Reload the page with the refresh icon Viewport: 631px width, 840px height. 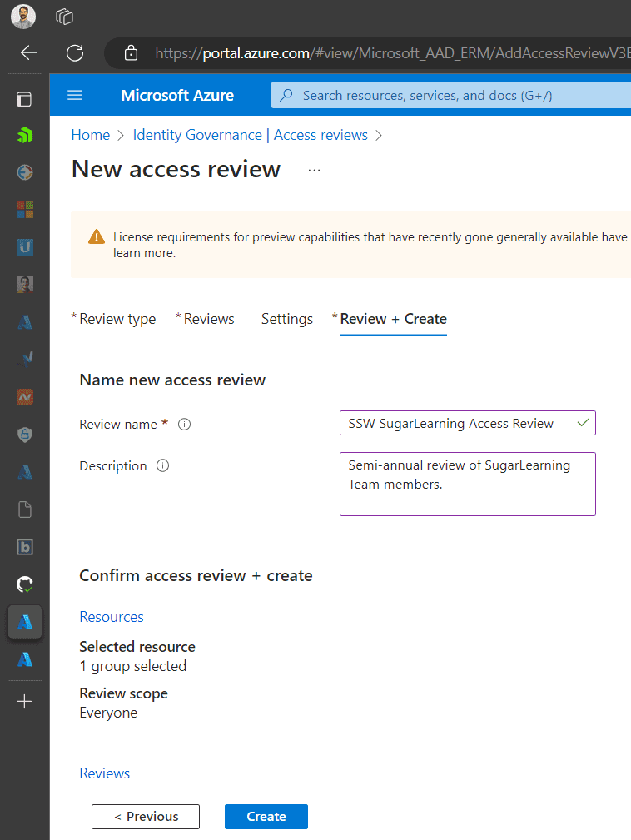[x=75, y=53]
